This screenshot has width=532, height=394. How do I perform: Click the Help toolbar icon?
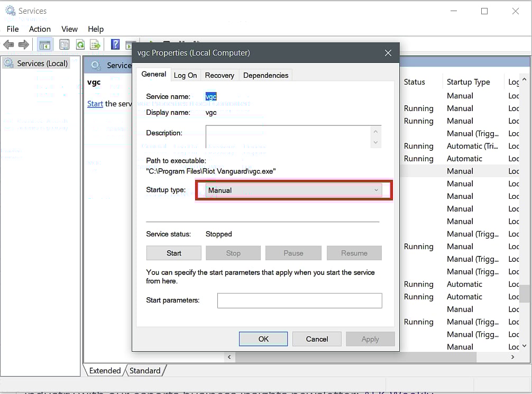click(x=115, y=45)
